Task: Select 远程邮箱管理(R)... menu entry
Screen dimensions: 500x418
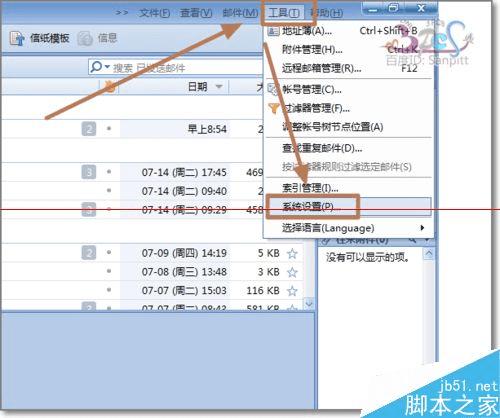Action: point(348,69)
